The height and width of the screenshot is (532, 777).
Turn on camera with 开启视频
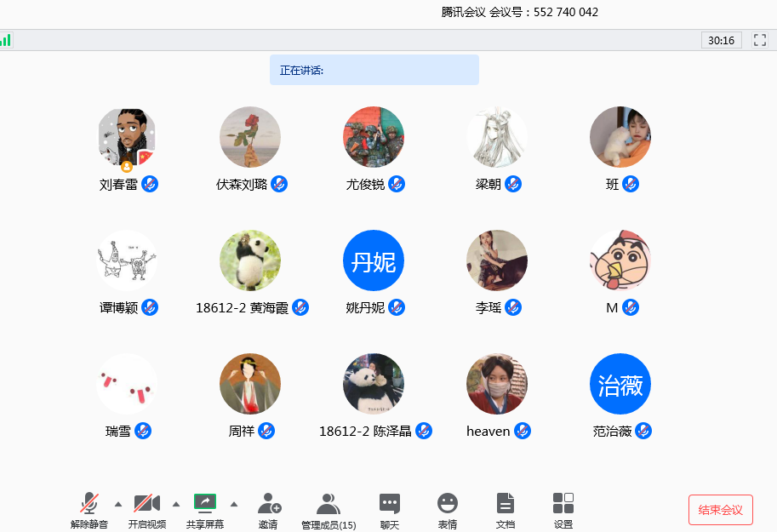[x=147, y=504]
